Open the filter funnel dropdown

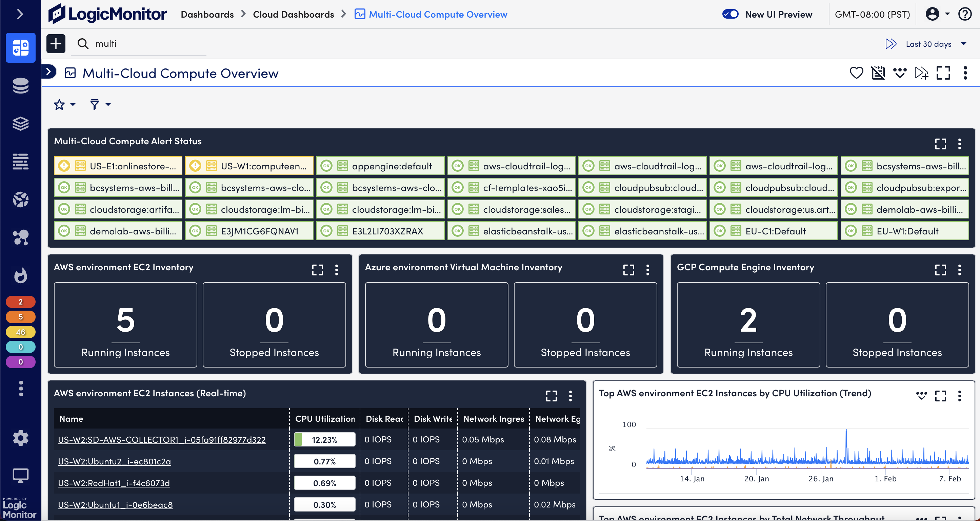tap(100, 104)
